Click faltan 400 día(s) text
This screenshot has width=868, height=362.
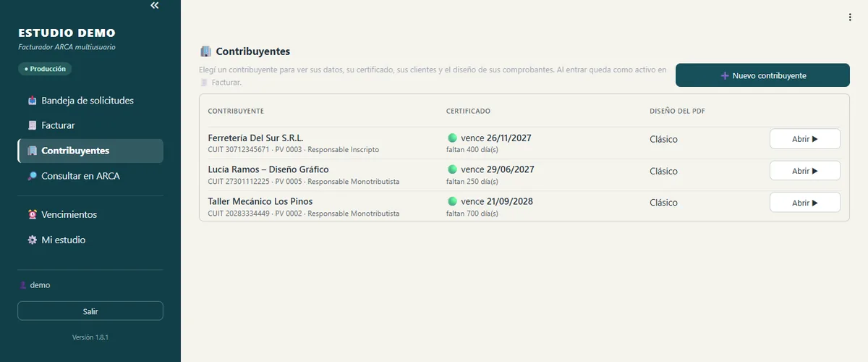(x=472, y=150)
